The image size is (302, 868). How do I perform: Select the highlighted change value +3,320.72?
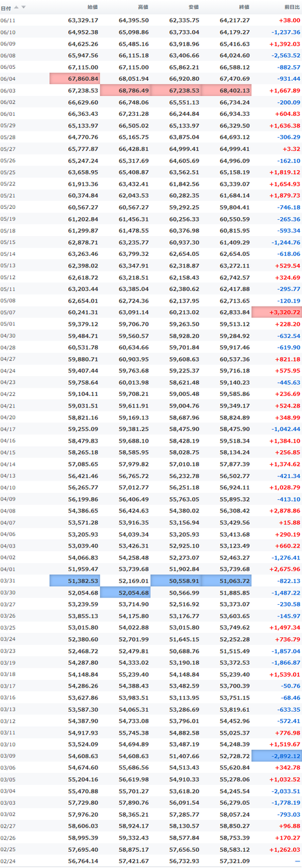pos(277,312)
